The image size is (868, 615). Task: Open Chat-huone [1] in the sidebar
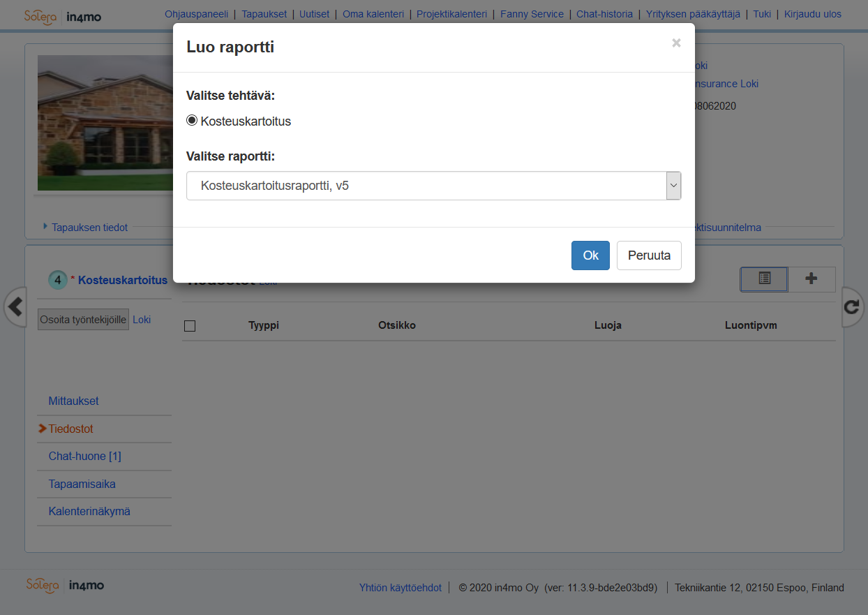point(84,457)
